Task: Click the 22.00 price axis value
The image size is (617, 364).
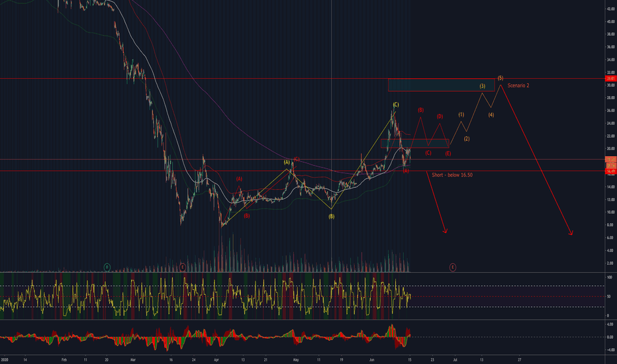Action: coord(611,136)
